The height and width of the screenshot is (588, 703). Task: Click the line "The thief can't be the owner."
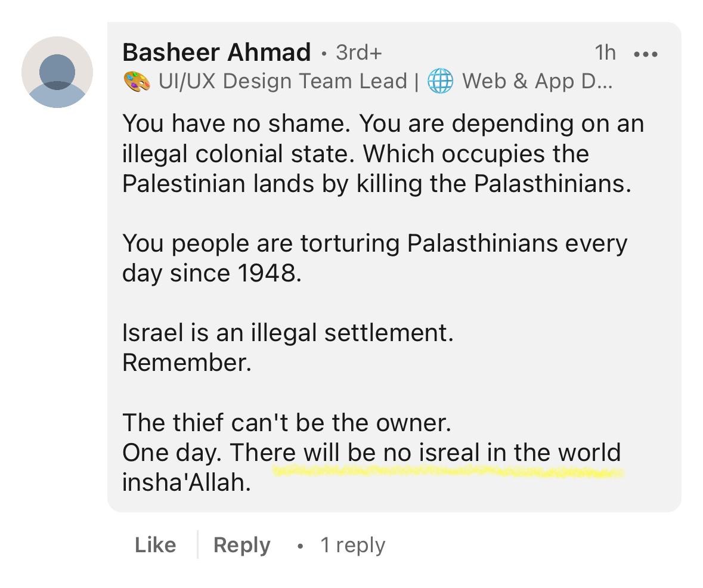click(x=286, y=423)
